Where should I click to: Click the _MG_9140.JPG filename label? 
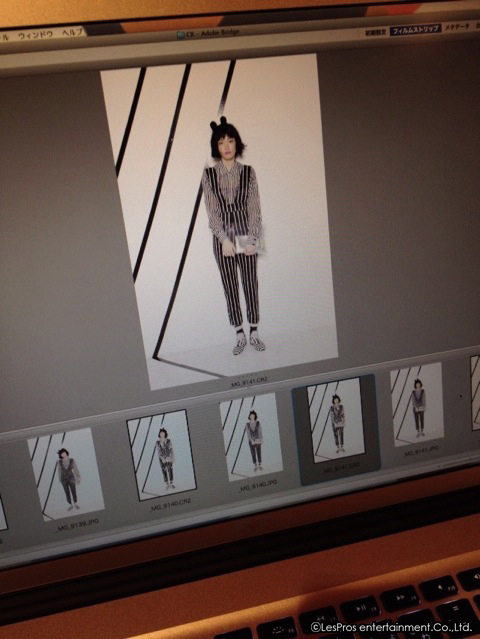point(258,485)
